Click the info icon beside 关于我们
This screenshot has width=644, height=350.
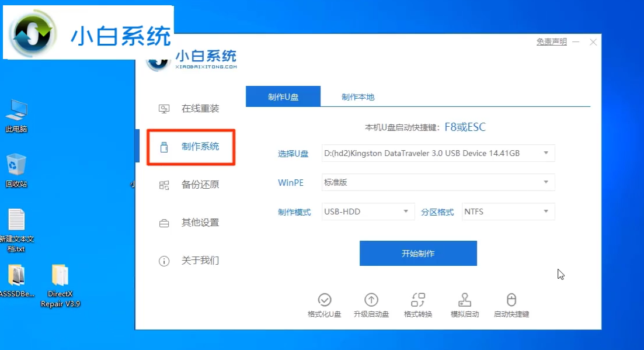coord(164,261)
